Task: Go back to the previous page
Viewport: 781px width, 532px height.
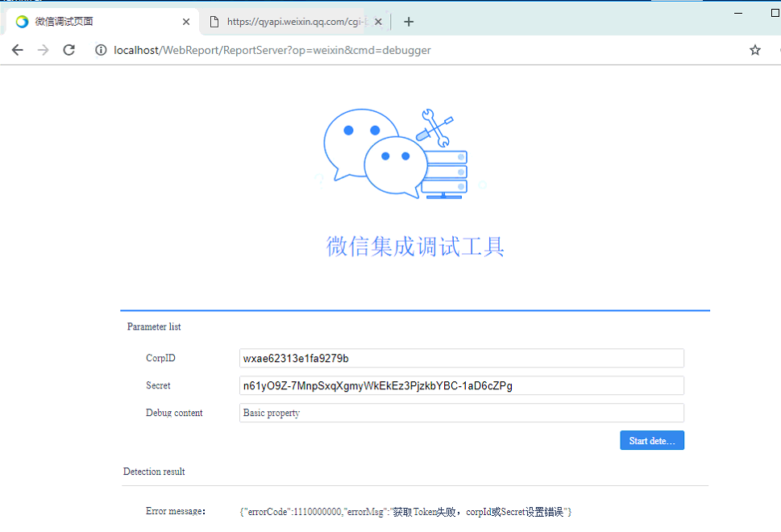Action: click(18, 50)
